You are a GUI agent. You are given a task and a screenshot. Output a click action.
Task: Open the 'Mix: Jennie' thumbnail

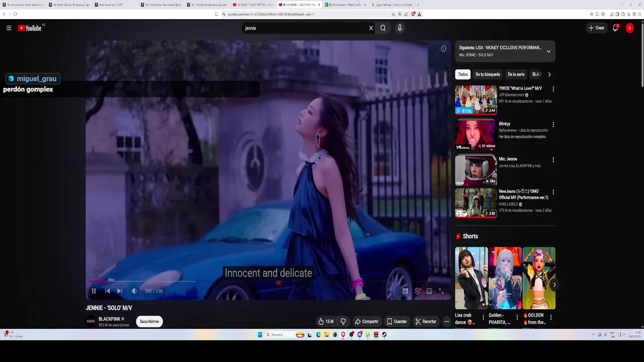point(476,170)
